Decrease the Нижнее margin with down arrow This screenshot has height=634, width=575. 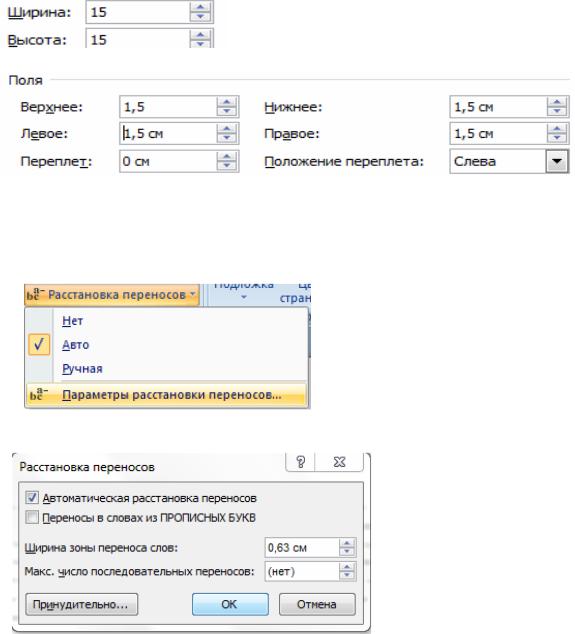pyautogui.click(x=557, y=112)
